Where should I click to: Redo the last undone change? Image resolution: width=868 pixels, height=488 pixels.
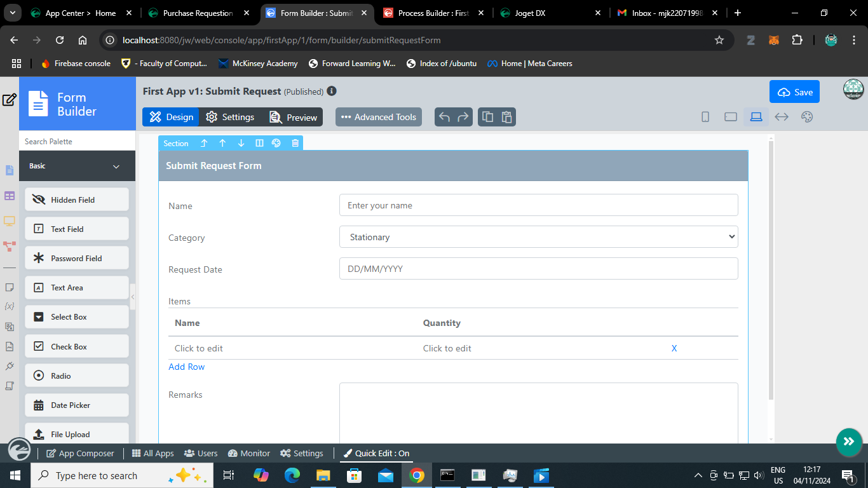tap(463, 117)
